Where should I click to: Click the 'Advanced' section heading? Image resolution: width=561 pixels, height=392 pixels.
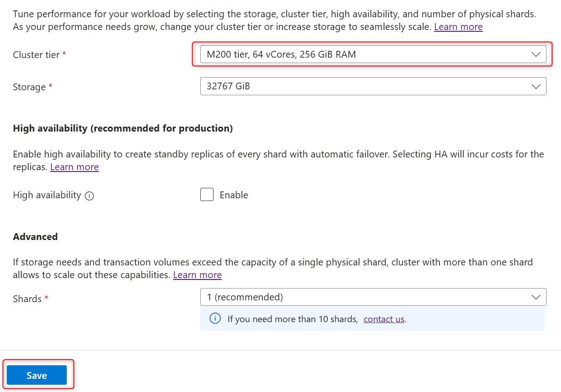click(35, 237)
